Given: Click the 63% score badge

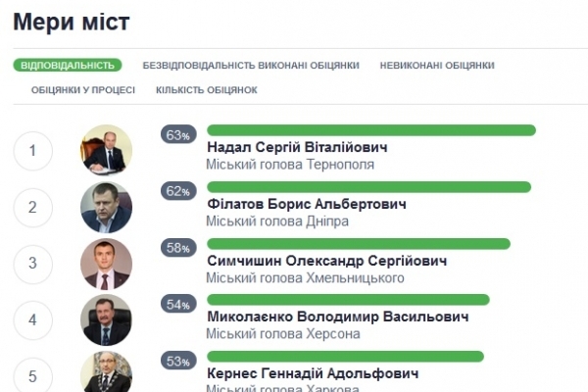Looking at the screenshot, I should (178, 135).
